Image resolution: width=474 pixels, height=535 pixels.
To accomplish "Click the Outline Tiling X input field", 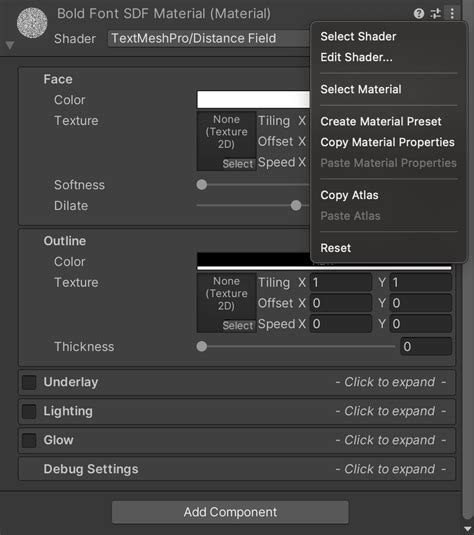I will pos(341,283).
